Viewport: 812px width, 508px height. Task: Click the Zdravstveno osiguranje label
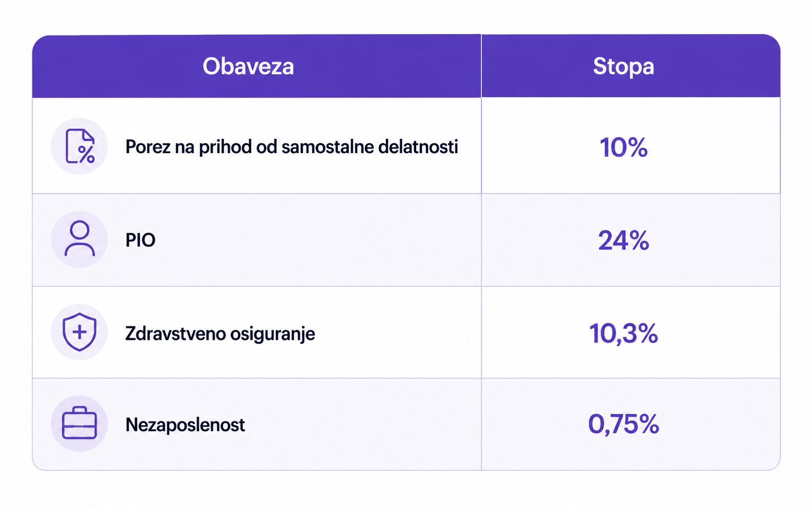click(x=220, y=334)
